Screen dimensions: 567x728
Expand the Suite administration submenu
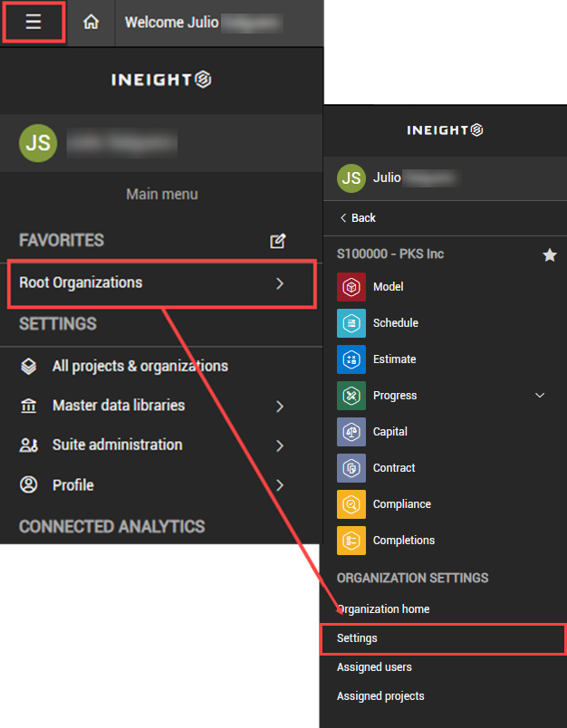[x=280, y=445]
